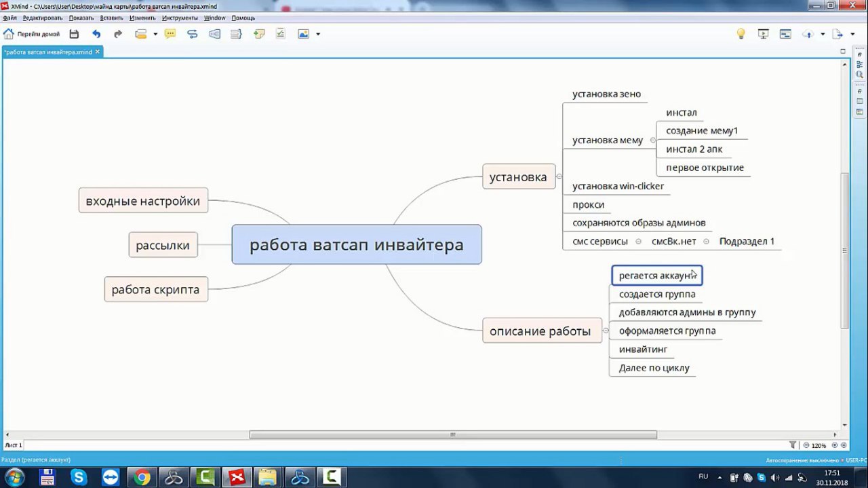868x488 pixels.
Task: Click the filter funnel icon in status bar
Action: point(793,445)
